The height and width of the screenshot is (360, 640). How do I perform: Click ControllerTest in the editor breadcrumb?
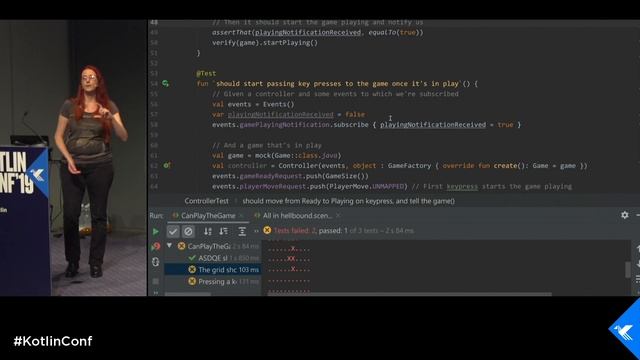point(207,201)
